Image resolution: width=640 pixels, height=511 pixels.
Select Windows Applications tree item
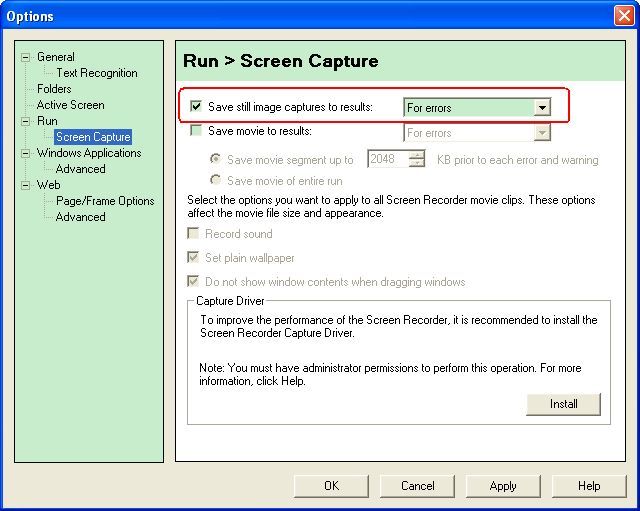click(89, 153)
